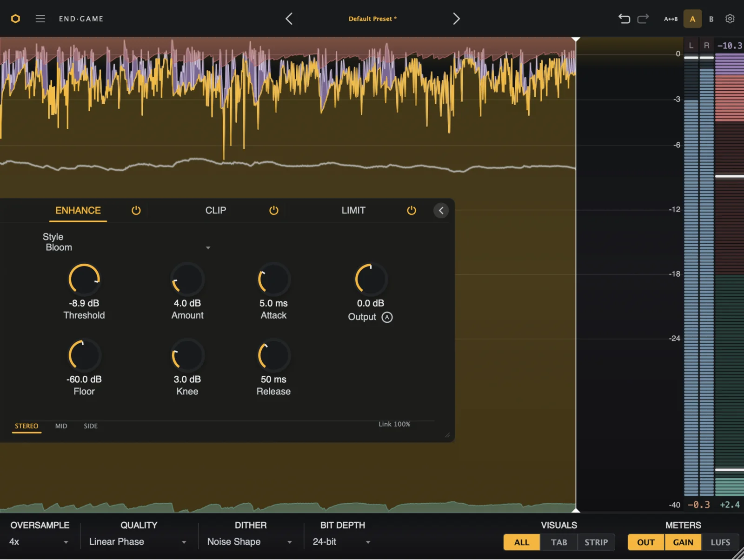Click the Release knob
Image resolution: width=744 pixels, height=560 pixels.
click(274, 356)
